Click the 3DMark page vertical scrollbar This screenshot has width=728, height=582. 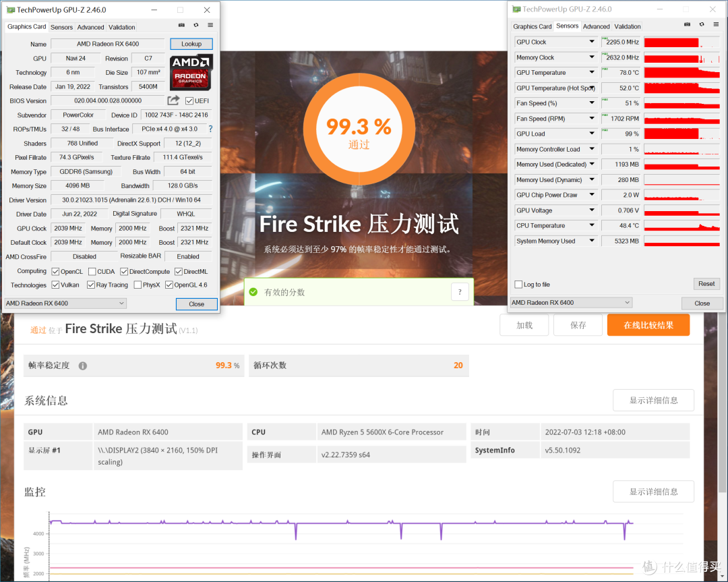[x=723, y=402]
